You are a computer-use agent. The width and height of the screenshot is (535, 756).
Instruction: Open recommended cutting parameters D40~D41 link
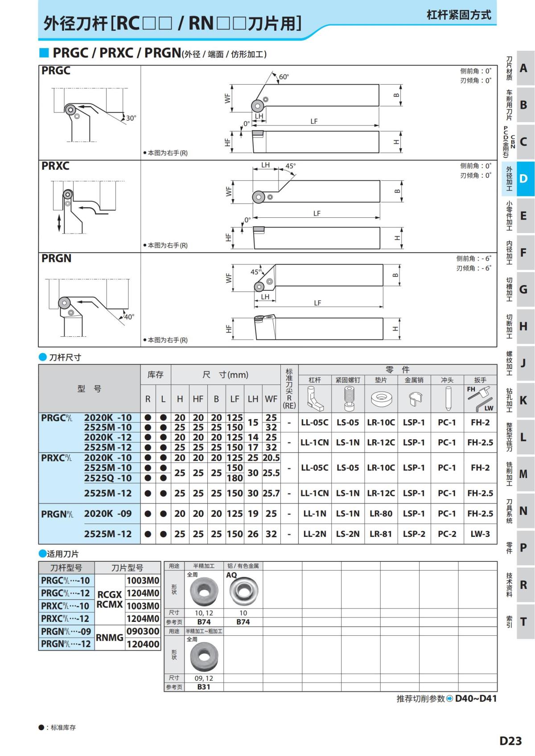coord(475,699)
